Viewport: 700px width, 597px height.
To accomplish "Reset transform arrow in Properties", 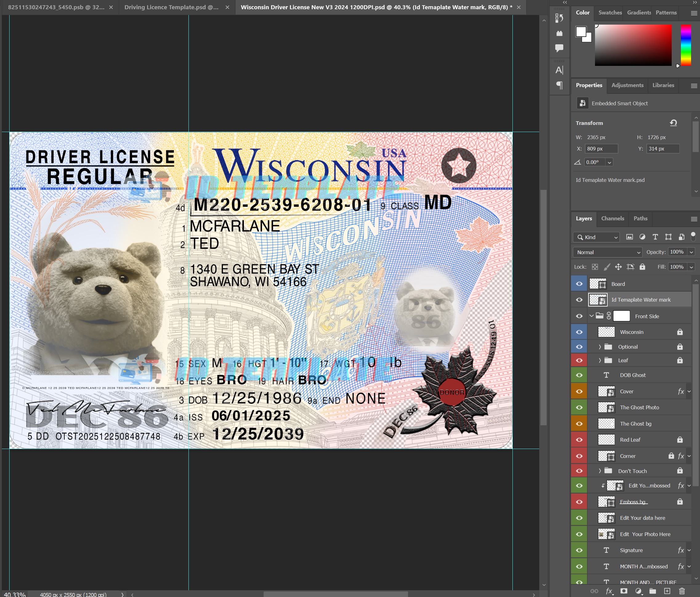I will pos(673,123).
